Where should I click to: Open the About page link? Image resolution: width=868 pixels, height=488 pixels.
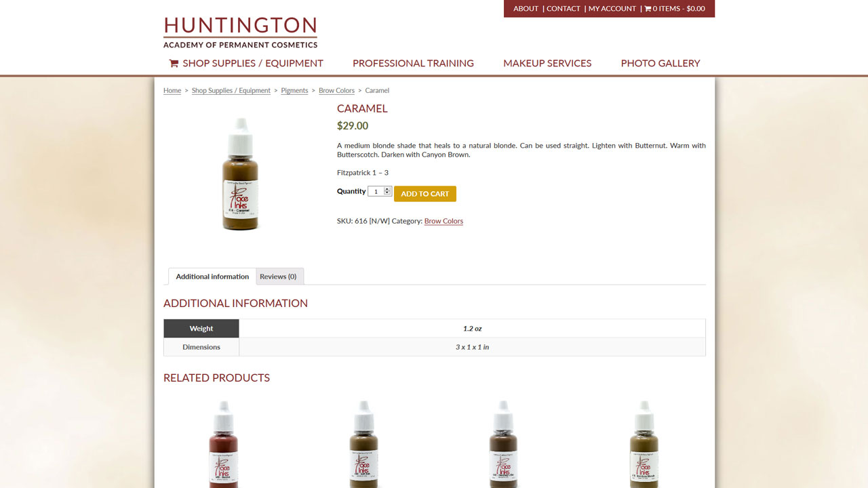coord(526,9)
